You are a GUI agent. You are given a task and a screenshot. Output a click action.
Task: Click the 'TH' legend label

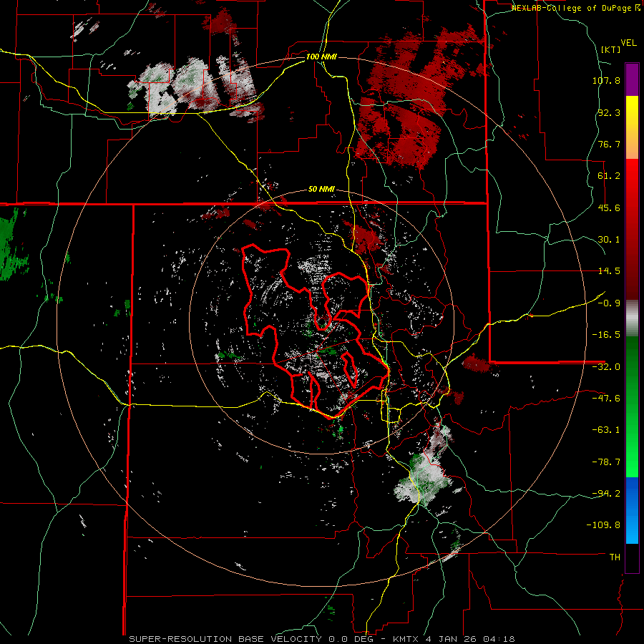point(615,557)
